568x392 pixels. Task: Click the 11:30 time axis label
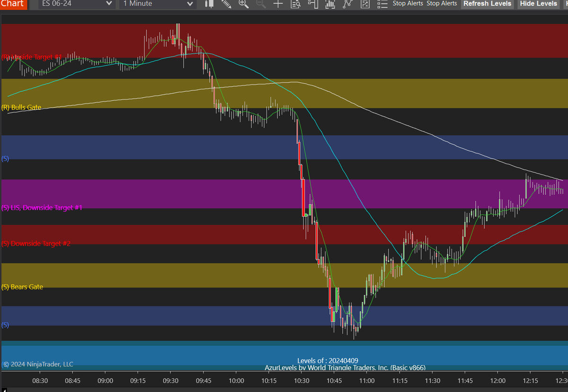[432, 381]
